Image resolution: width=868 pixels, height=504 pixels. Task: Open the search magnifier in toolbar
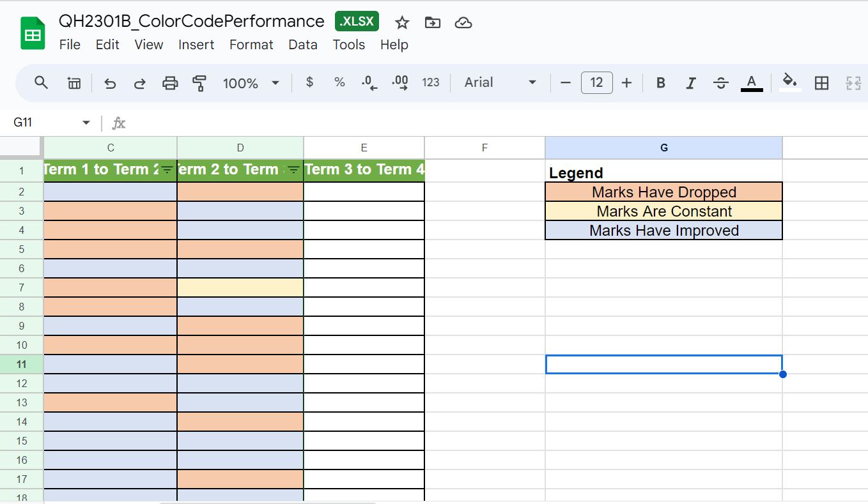coord(42,82)
